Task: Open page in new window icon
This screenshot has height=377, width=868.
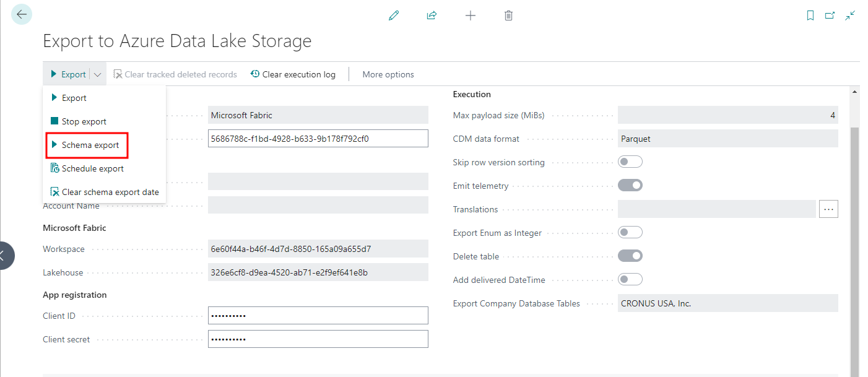Action: [x=830, y=15]
